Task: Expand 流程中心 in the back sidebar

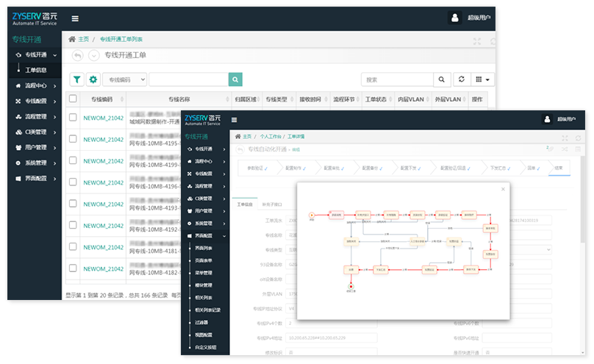Action: click(x=35, y=85)
